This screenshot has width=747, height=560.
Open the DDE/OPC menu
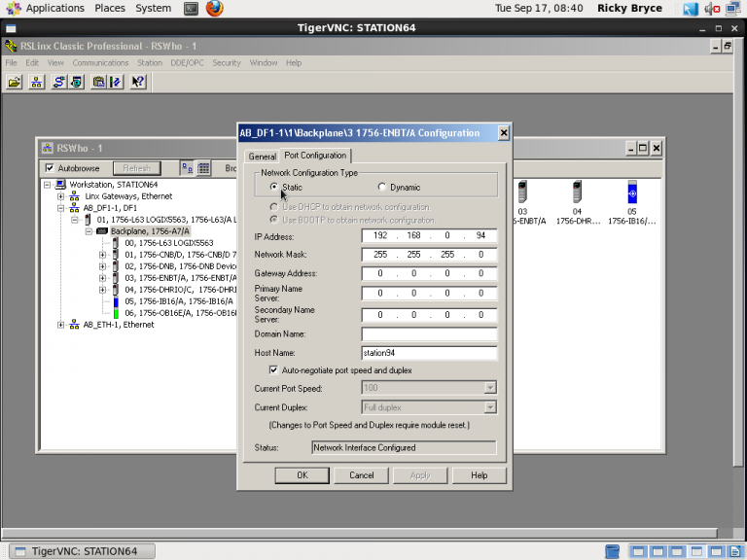tap(187, 63)
